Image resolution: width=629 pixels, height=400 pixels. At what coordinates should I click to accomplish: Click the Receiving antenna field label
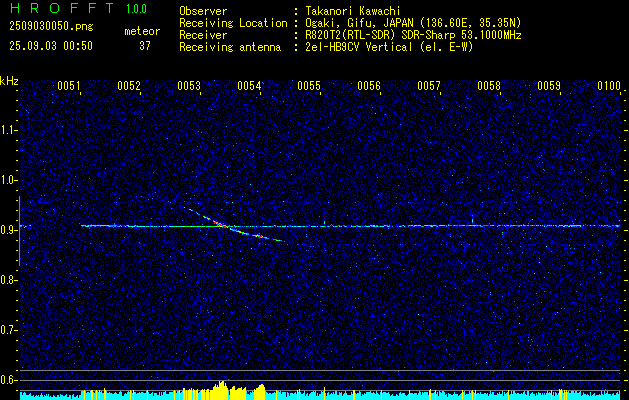(x=230, y=47)
